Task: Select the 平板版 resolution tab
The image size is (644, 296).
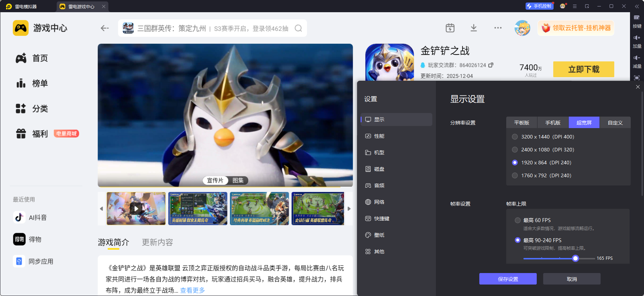Action: click(522, 123)
